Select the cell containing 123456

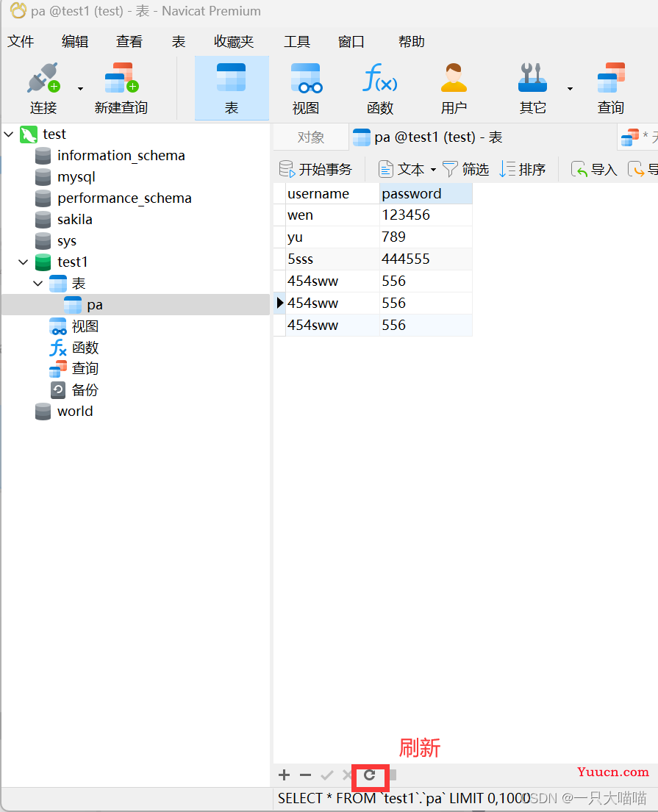(x=426, y=215)
